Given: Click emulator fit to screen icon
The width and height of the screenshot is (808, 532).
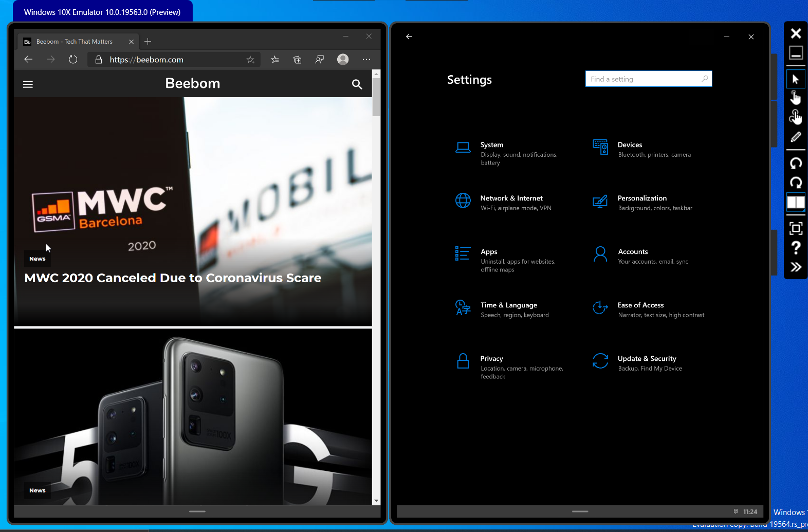Looking at the screenshot, I should [x=796, y=228].
